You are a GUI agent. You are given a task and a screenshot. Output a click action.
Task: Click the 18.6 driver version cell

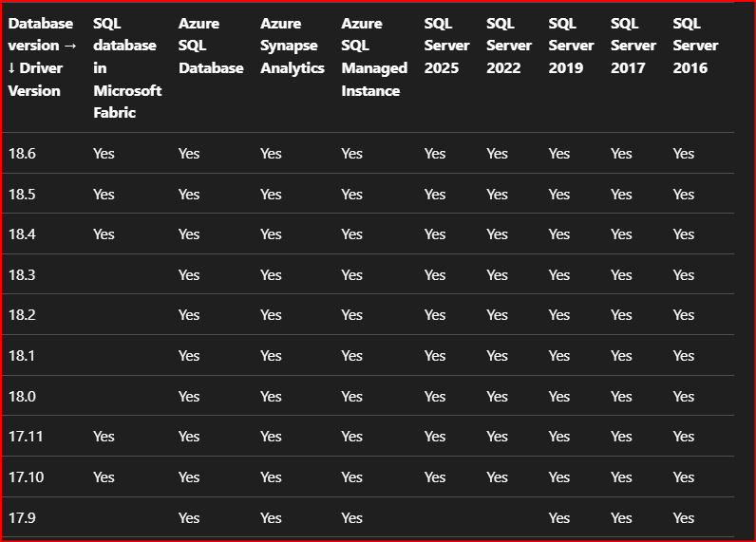(22, 154)
